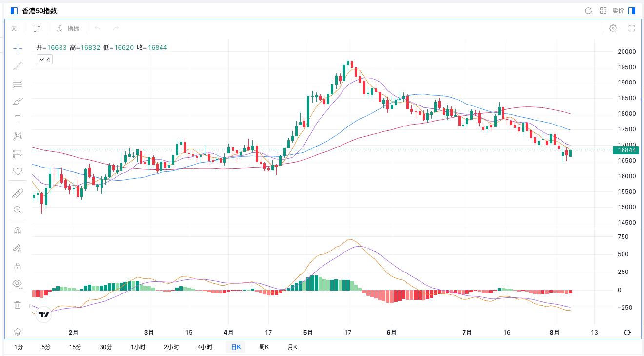
Task: Click the 16844 current price label
Action: pos(626,150)
